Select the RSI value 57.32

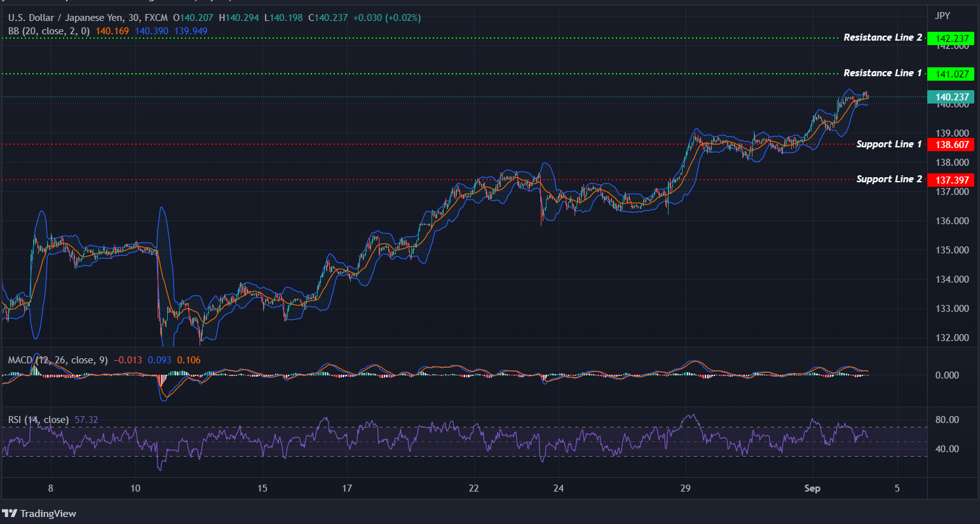[x=85, y=420]
